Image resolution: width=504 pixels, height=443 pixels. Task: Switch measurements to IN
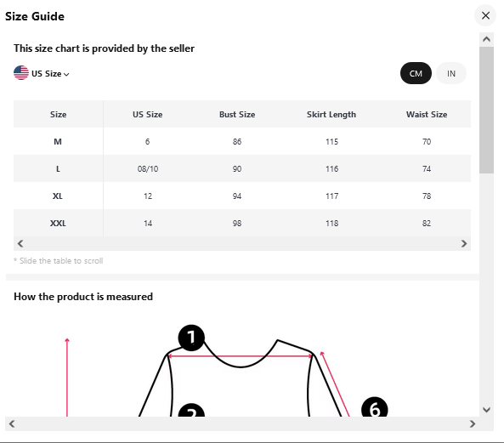click(x=451, y=73)
